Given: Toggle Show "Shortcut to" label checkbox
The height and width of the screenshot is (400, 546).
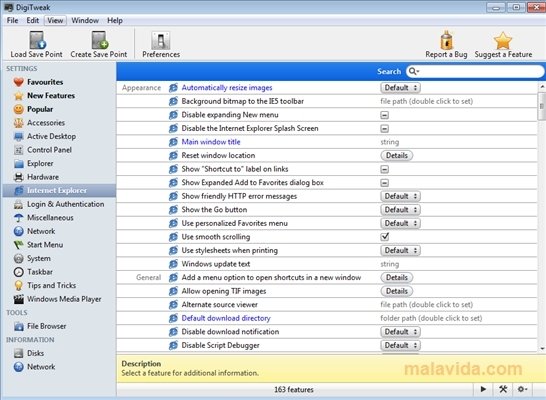Looking at the screenshot, I should pos(384,169).
